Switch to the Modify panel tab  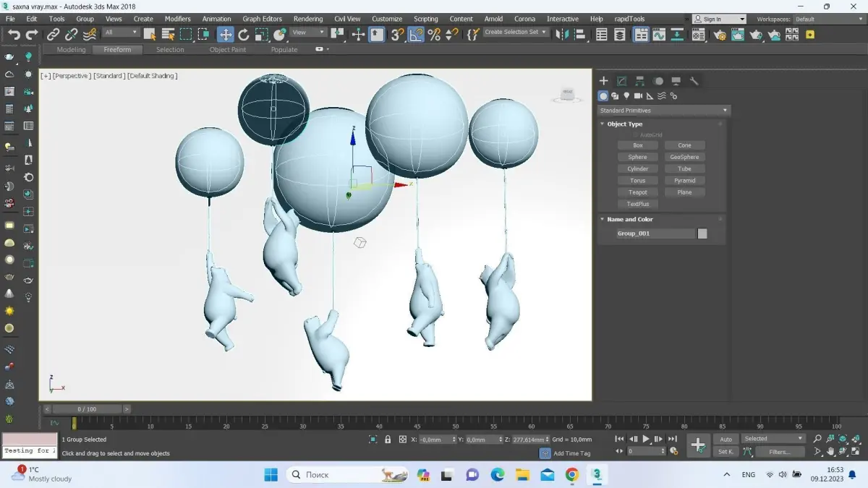(621, 81)
